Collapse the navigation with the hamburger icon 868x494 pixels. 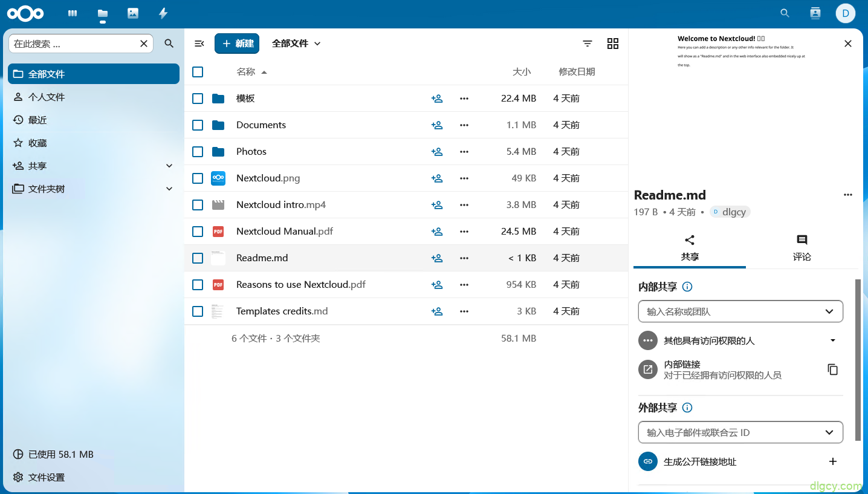199,44
